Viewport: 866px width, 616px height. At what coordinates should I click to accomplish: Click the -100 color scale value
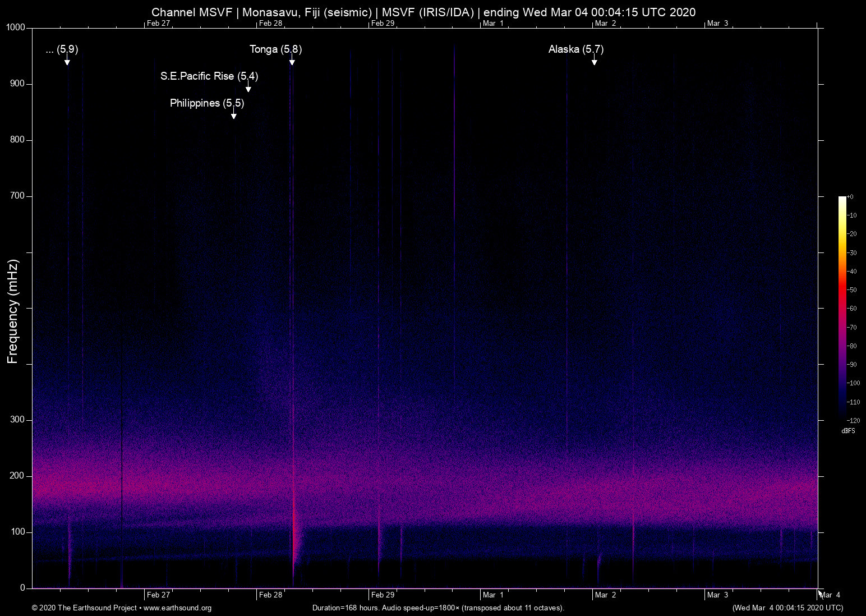click(x=853, y=383)
